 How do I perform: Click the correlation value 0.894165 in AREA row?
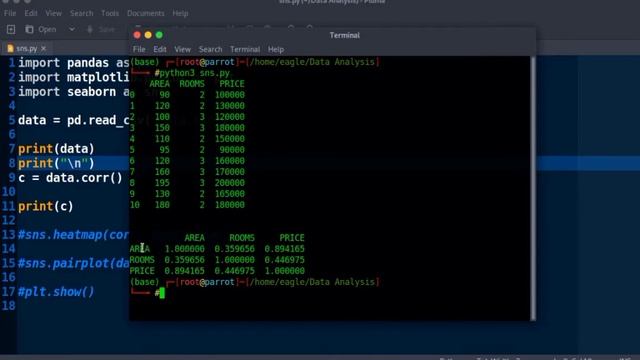coord(284,249)
